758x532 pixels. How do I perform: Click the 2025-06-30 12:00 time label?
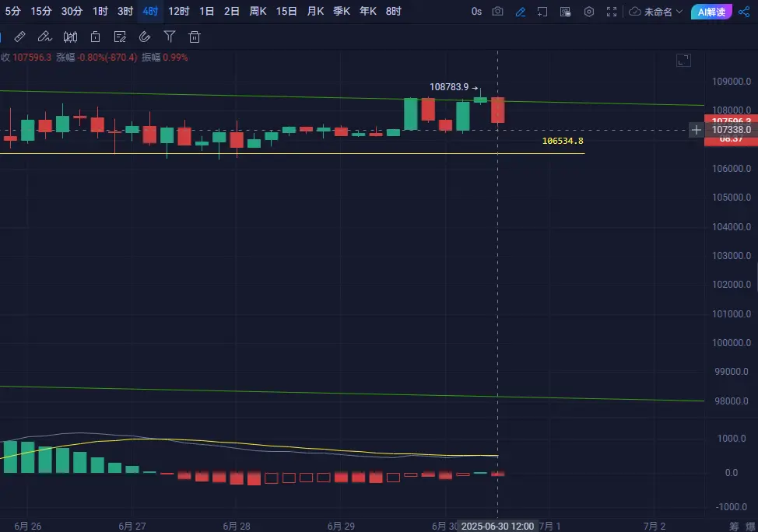point(497,526)
